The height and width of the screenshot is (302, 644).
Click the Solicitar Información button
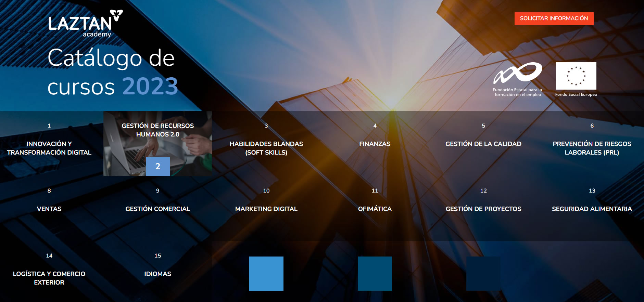(554, 18)
